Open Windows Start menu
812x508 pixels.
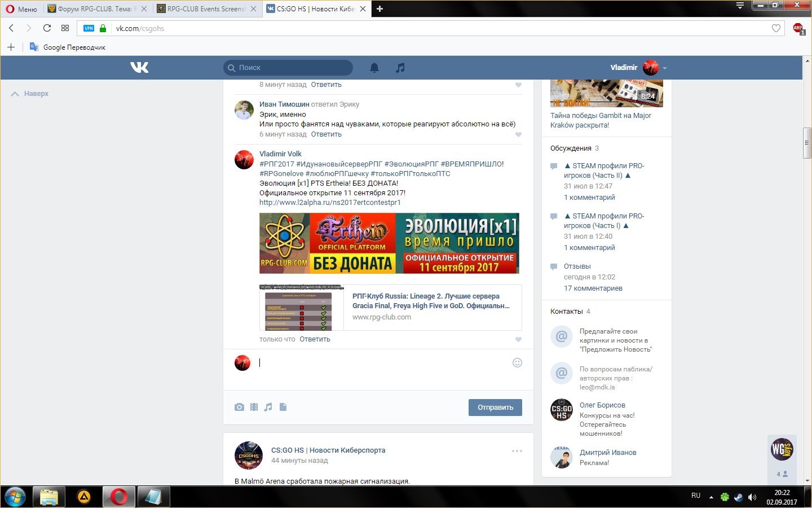pos(15,497)
